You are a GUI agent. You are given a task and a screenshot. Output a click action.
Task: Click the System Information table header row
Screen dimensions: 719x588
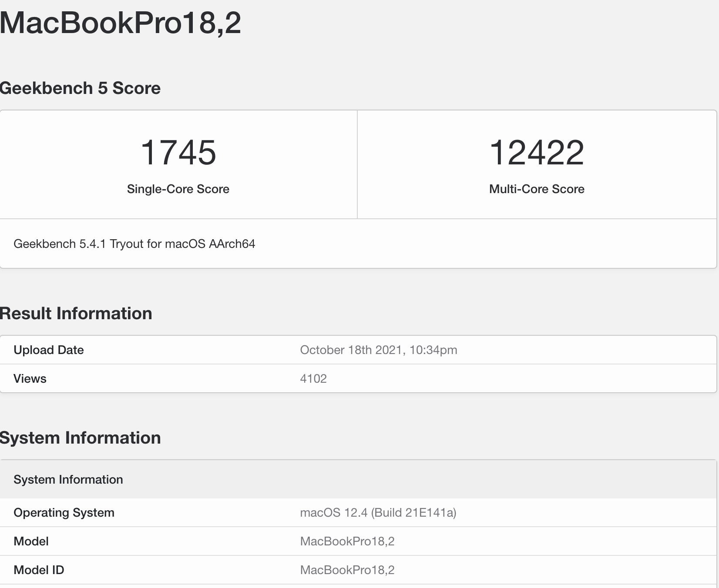[x=358, y=479]
